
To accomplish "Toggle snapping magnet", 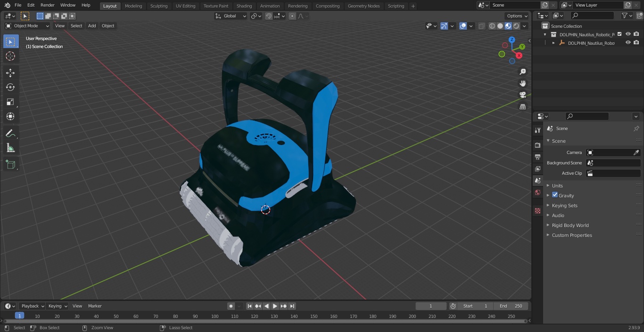I will [269, 16].
